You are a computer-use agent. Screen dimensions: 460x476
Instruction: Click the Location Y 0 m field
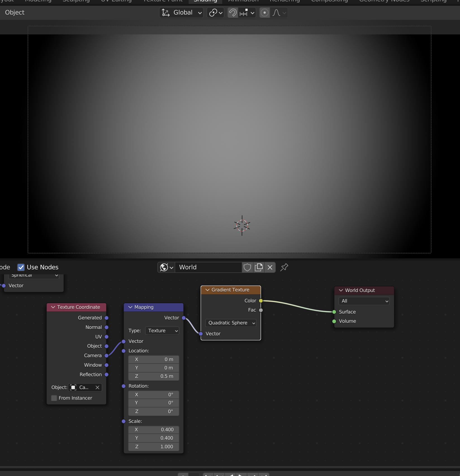[154, 368]
